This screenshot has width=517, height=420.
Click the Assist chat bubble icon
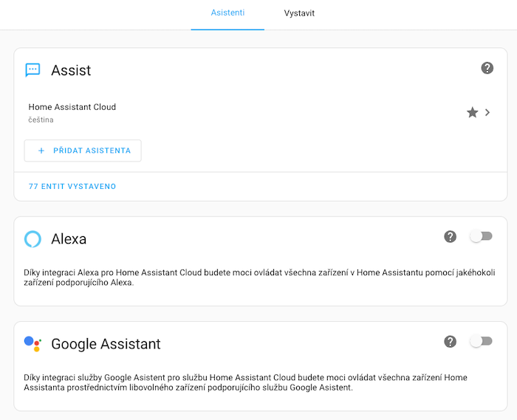point(32,70)
